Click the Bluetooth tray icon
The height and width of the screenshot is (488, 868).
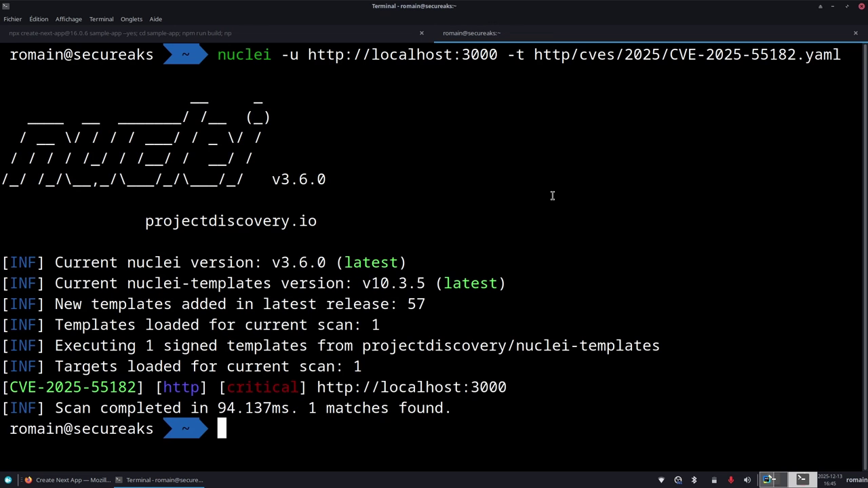(694, 480)
